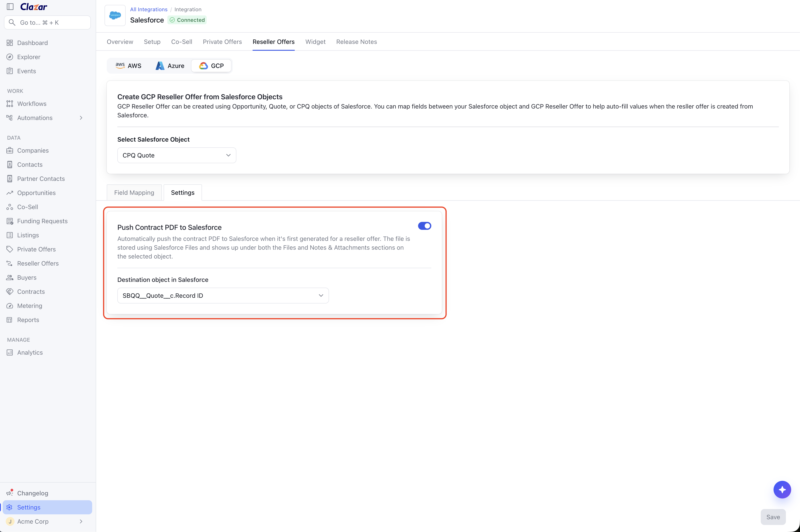This screenshot has width=800, height=532.
Task: Open the Partner Contacts page link
Action: 41,178
